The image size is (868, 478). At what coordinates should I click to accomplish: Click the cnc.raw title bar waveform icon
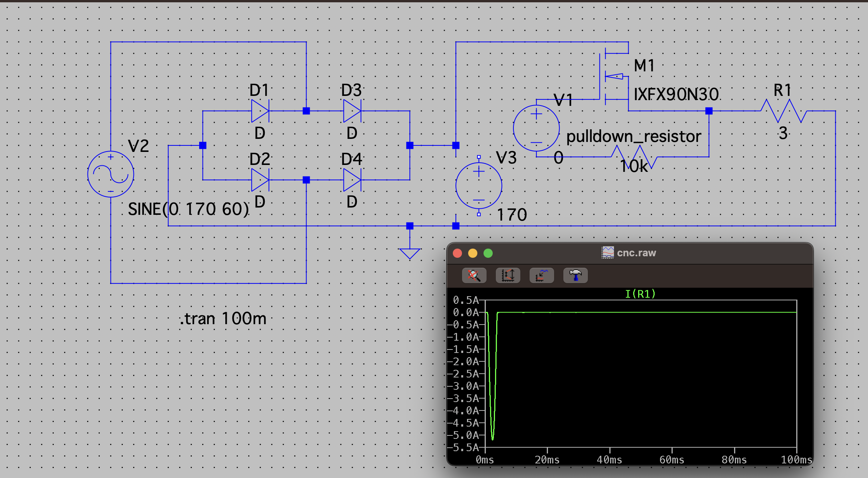click(x=607, y=252)
